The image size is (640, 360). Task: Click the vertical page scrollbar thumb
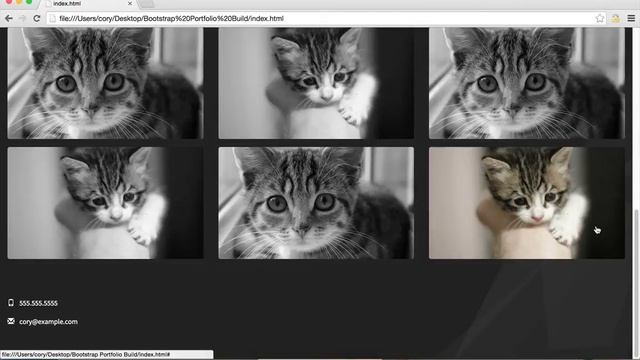click(x=636, y=282)
